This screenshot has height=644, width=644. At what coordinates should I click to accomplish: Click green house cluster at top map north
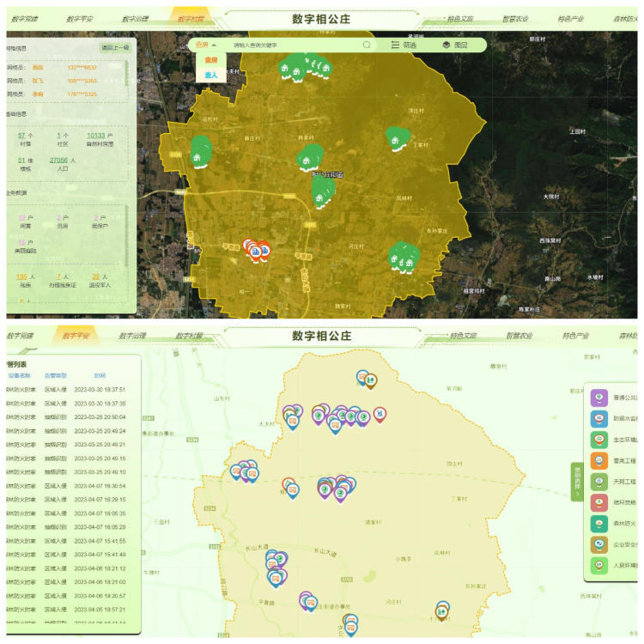coord(305,67)
